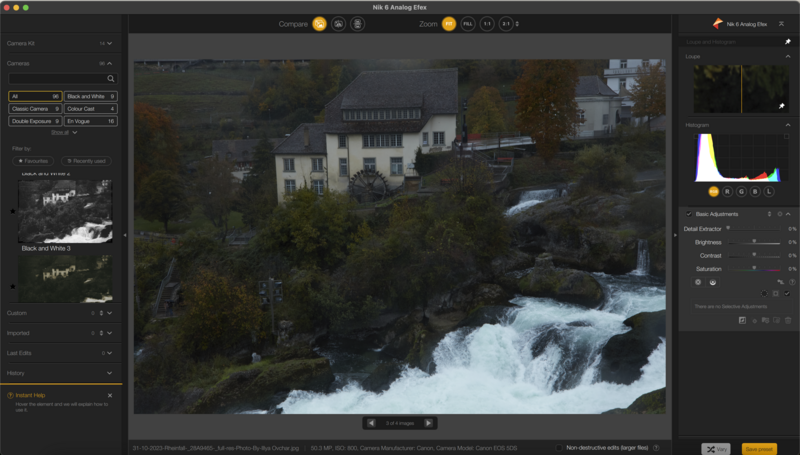Set zoom to FILL
This screenshot has width=800, height=455.
click(x=468, y=24)
